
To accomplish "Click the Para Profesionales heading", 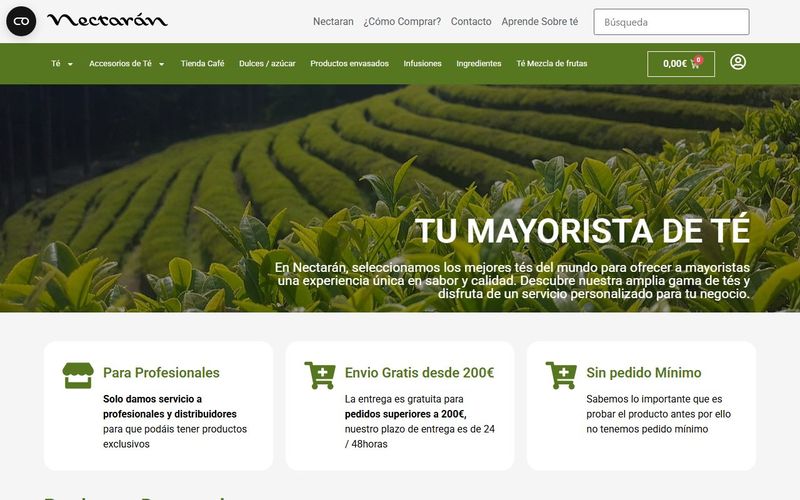I will (161, 373).
